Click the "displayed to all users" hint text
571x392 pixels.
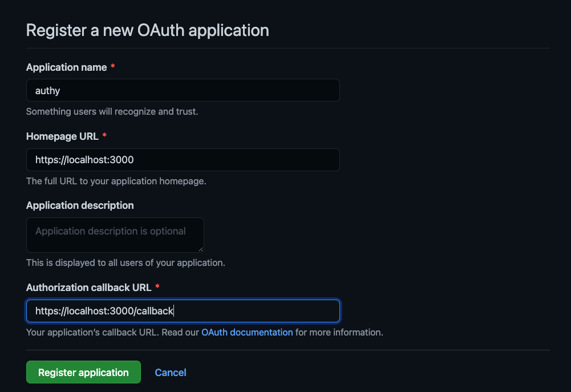pos(125,263)
